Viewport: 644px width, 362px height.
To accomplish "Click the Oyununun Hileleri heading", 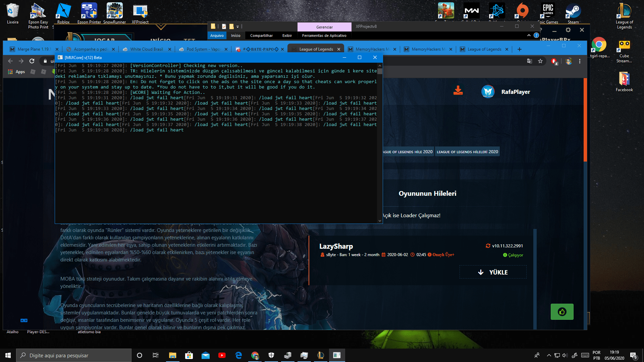I will (427, 193).
